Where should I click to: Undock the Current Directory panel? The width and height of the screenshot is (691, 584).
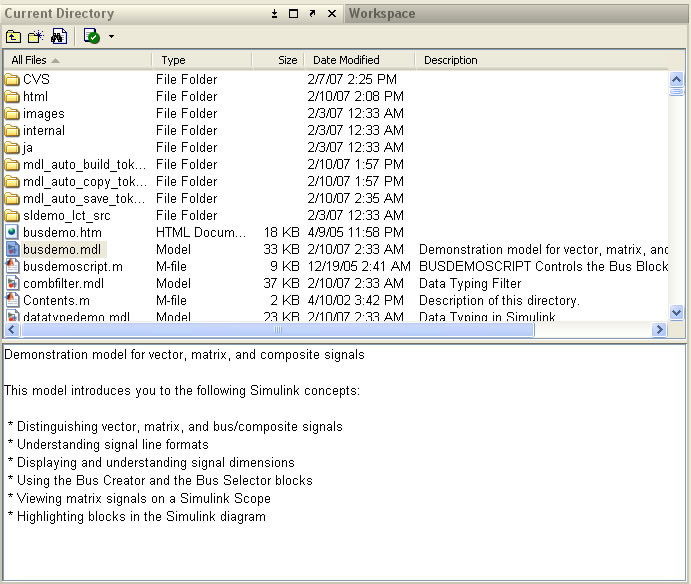click(312, 14)
